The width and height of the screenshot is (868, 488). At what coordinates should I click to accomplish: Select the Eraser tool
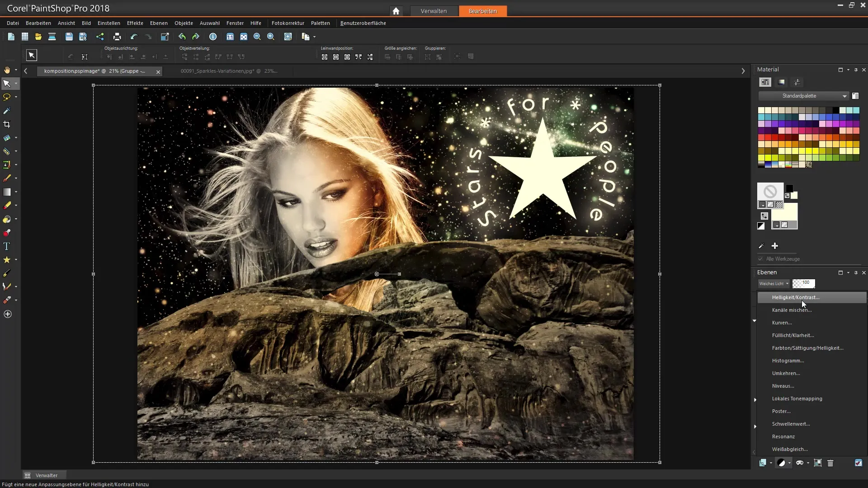pos(7,206)
